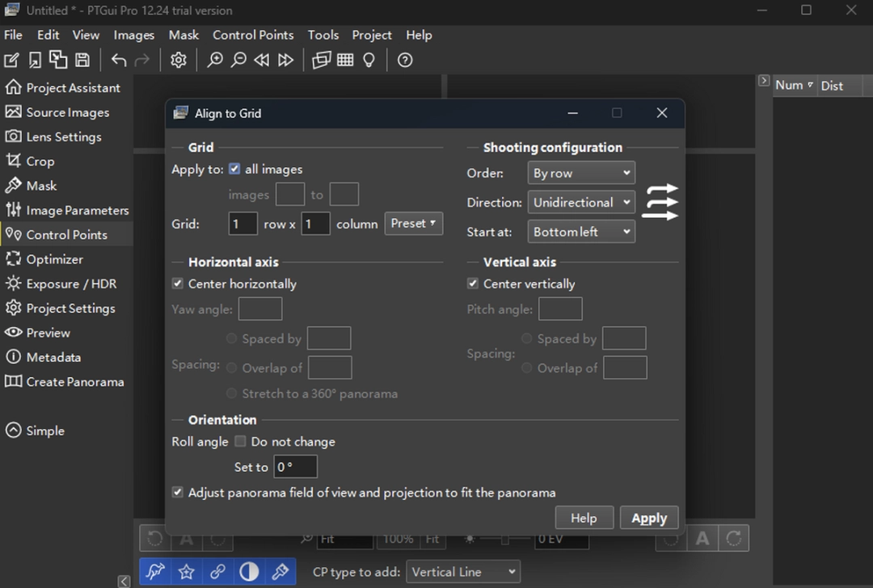This screenshot has height=588, width=873.
Task: Open the Start at dropdown showing Bottom left
Action: (x=581, y=231)
